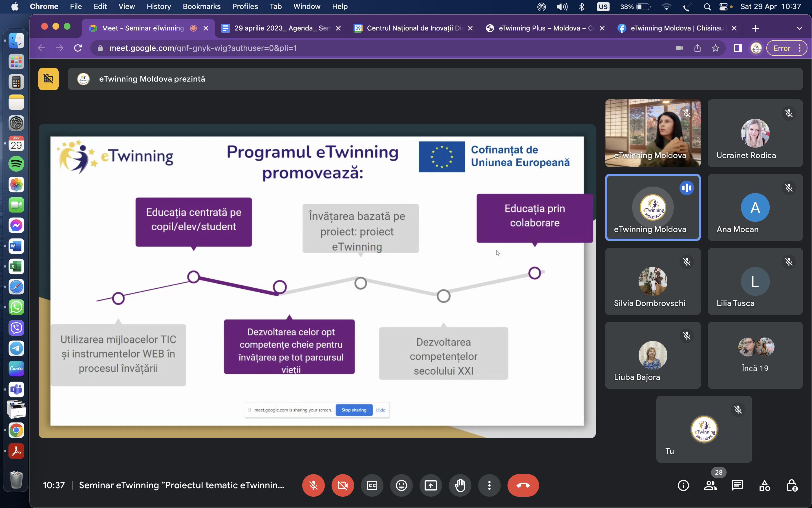
Task: Select Ana Mocan participant tile
Action: coord(755,207)
